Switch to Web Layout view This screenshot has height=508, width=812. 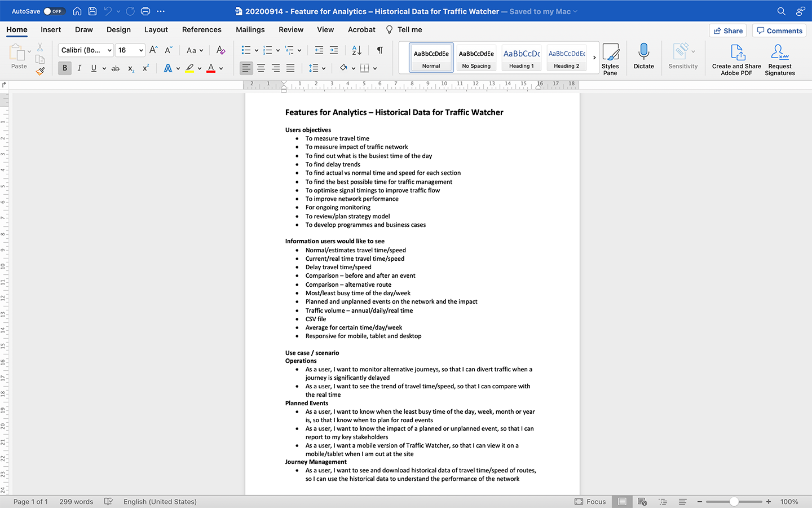coord(642,501)
